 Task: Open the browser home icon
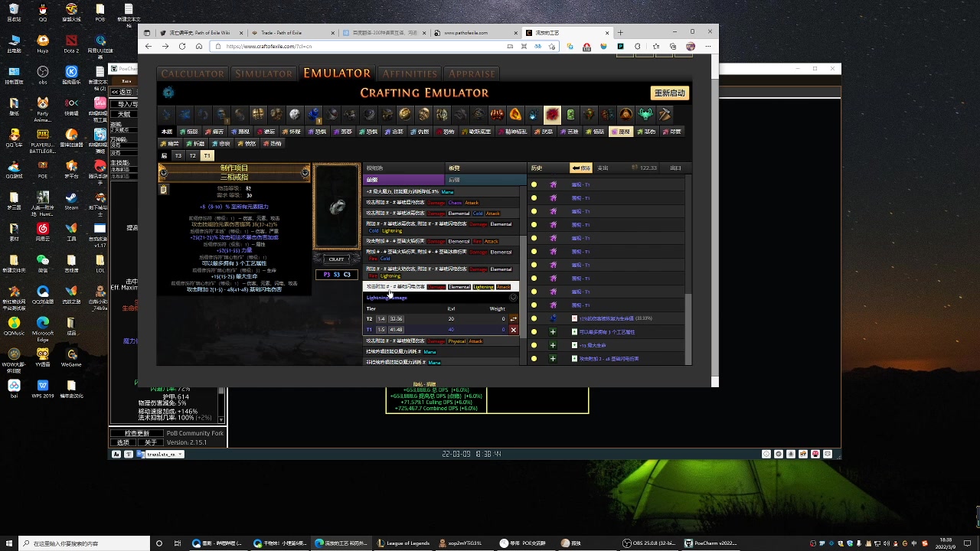(x=199, y=46)
